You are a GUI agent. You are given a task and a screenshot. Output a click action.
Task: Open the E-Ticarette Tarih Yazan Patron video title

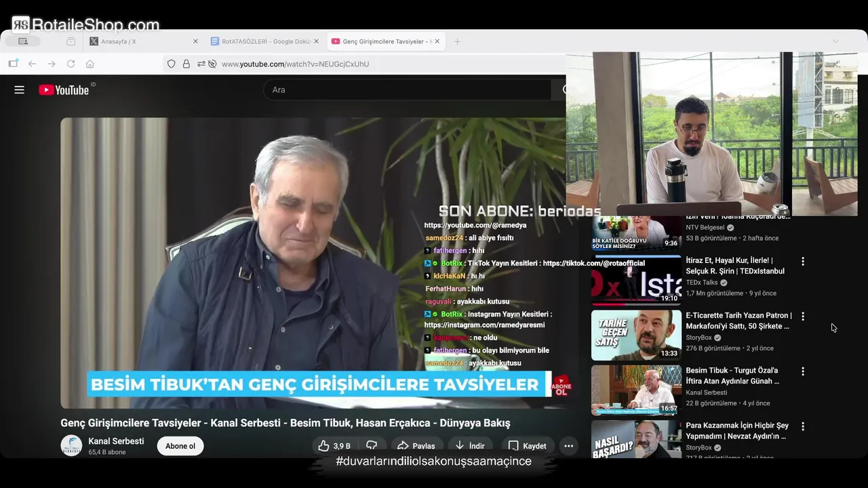point(738,321)
